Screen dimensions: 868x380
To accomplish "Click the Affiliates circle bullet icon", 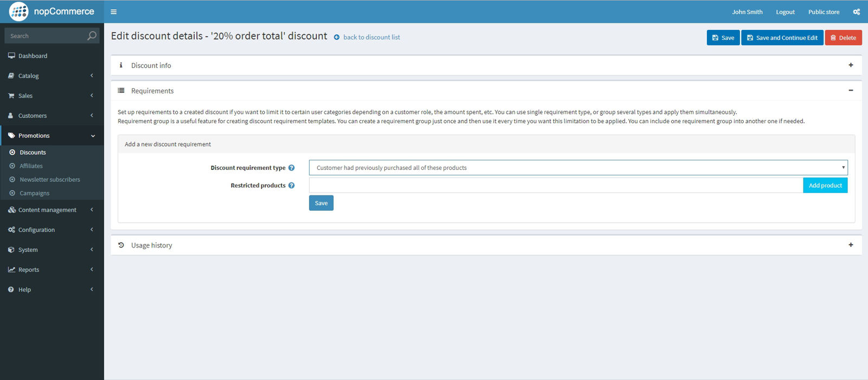I will 12,166.
